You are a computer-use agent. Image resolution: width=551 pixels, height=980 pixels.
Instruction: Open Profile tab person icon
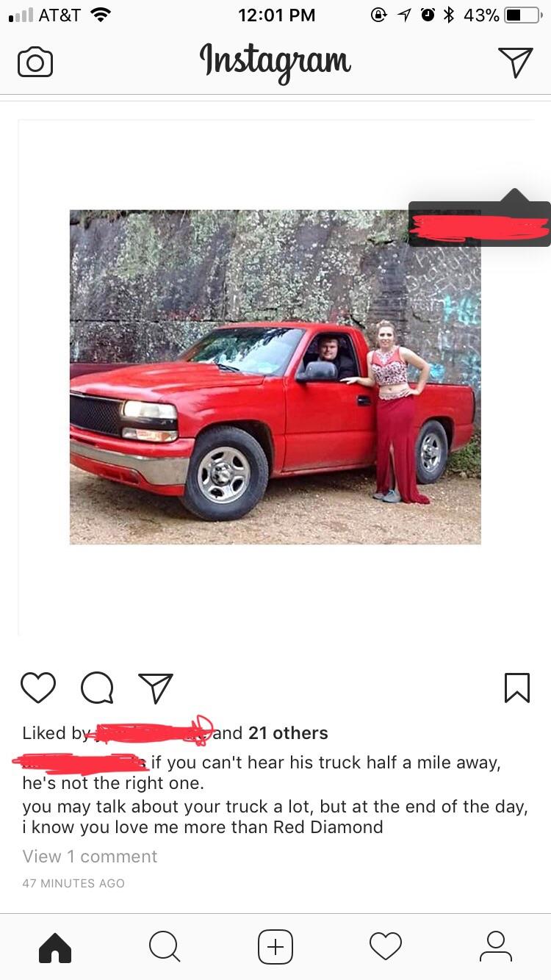[x=496, y=946]
